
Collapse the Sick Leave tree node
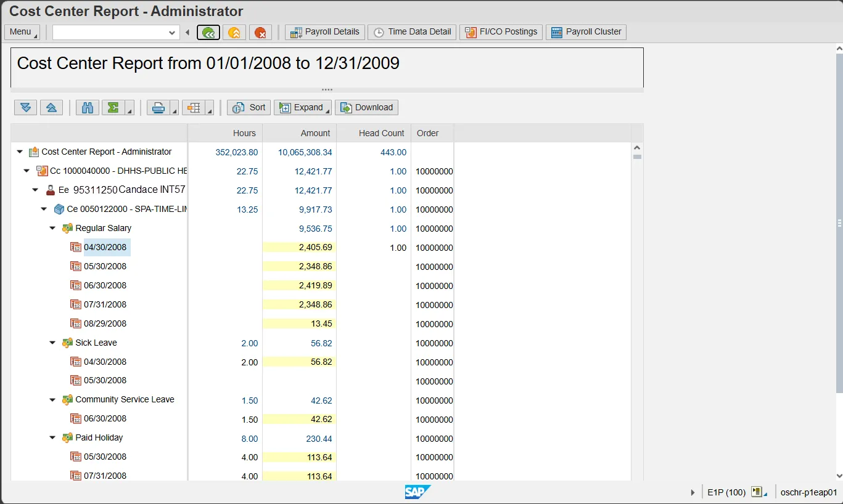(52, 343)
